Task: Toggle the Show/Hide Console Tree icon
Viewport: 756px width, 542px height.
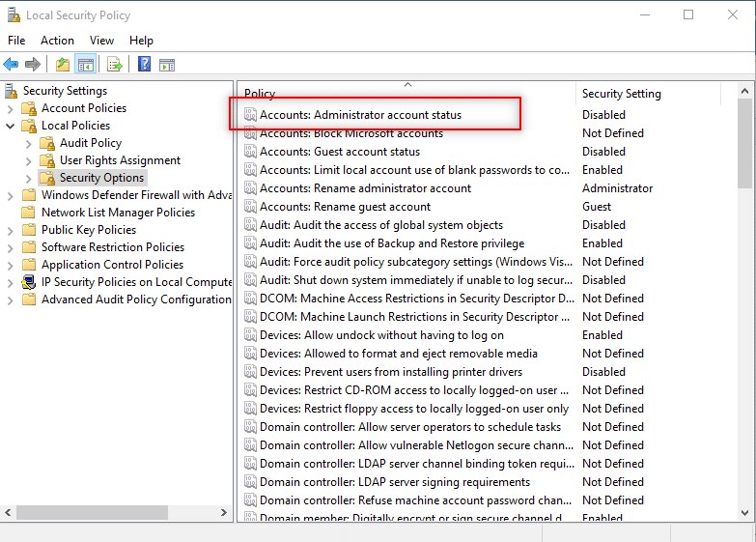Action: point(86,64)
